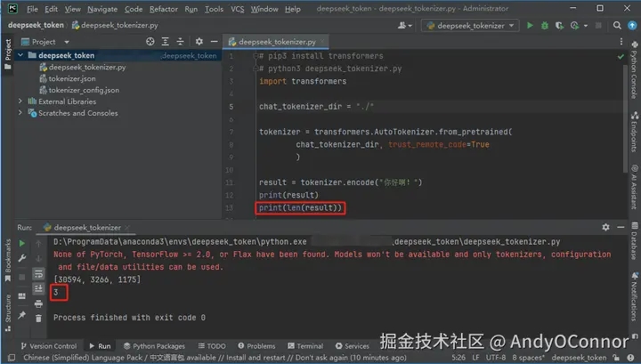Image resolution: width=641 pixels, height=364 pixels.
Task: Click the IDE update arrow icon
Action: (632, 25)
